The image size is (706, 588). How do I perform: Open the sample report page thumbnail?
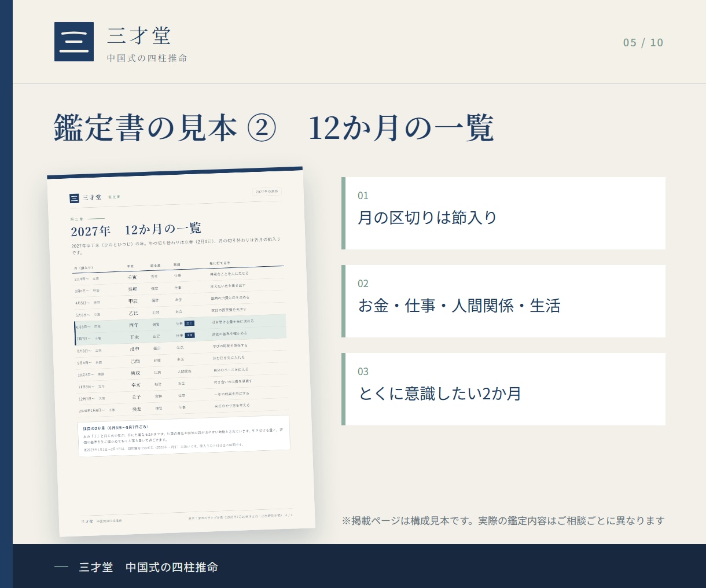coord(181,351)
